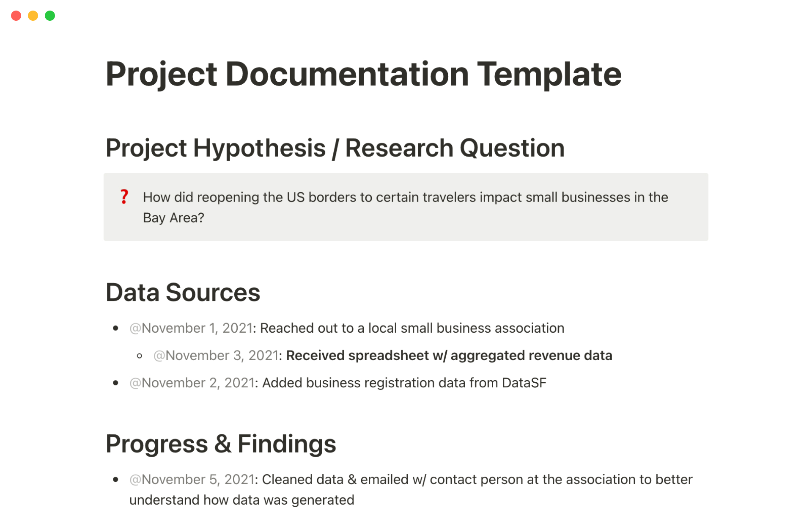Click the hollow sub-bullet before November 3
This screenshot has width=812, height=508.
coord(140,356)
